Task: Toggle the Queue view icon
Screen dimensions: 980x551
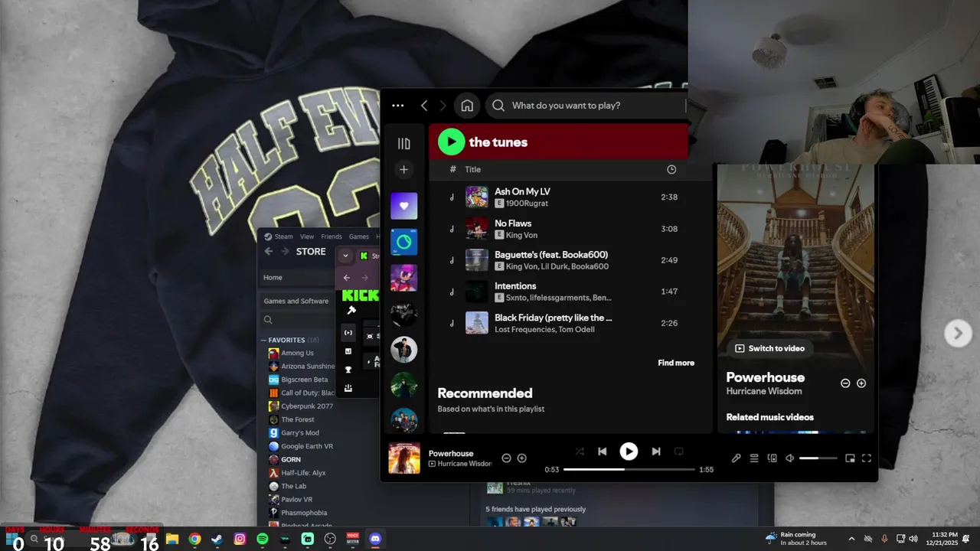Action: (754, 458)
